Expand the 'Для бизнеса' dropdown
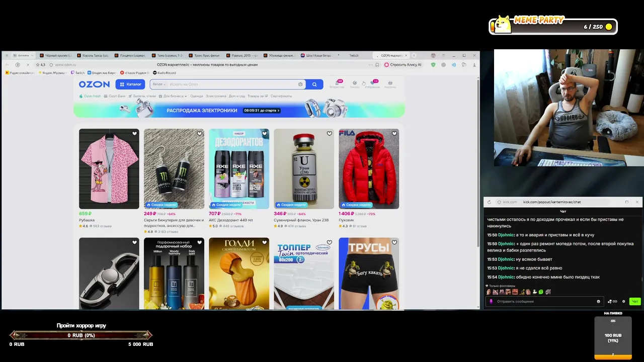 (x=173, y=96)
